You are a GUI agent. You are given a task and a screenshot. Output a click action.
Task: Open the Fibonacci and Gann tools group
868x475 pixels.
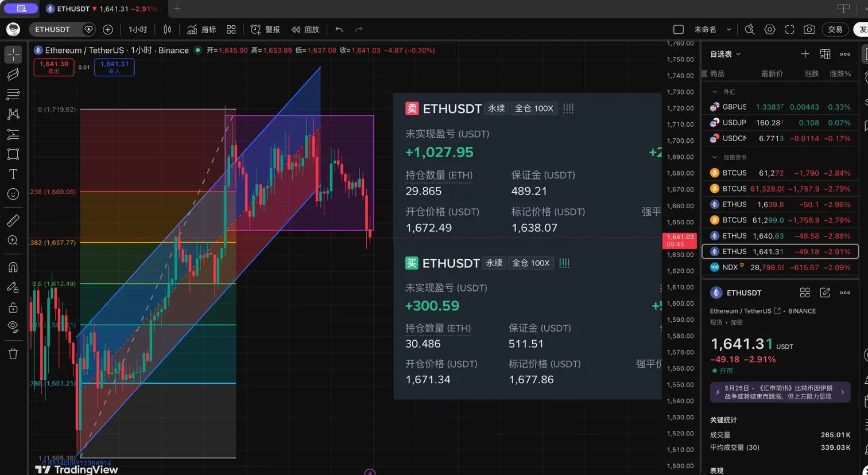pos(13,94)
